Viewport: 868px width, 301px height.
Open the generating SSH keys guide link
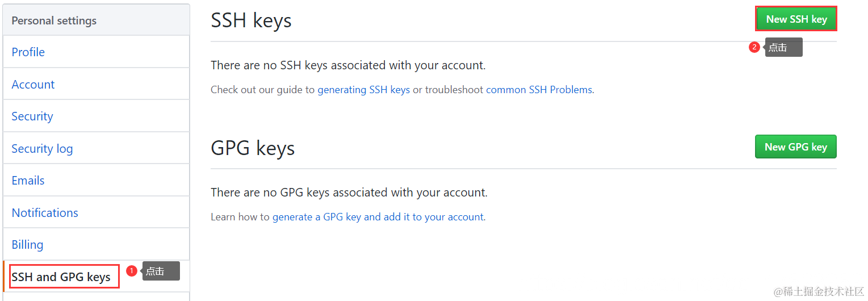[363, 90]
